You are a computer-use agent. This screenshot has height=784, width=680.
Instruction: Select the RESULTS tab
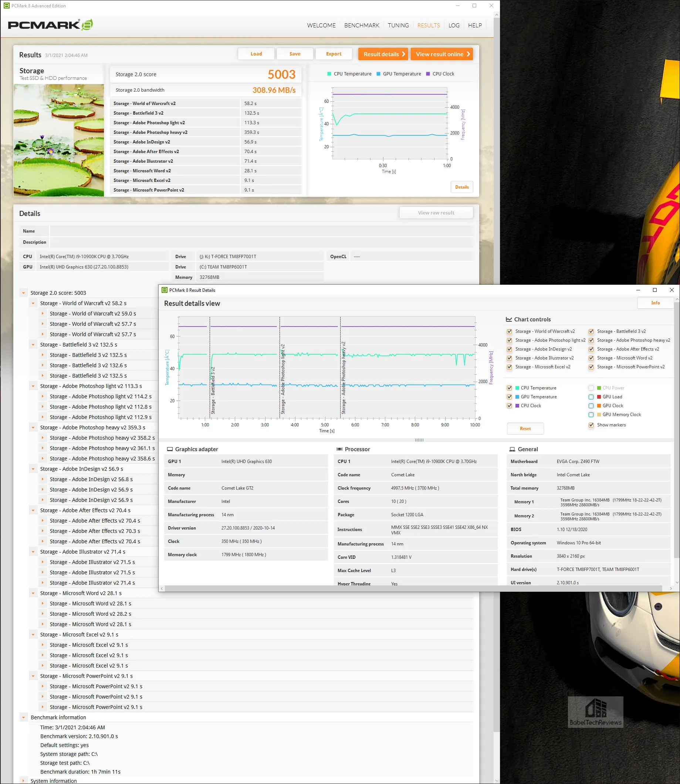(429, 26)
